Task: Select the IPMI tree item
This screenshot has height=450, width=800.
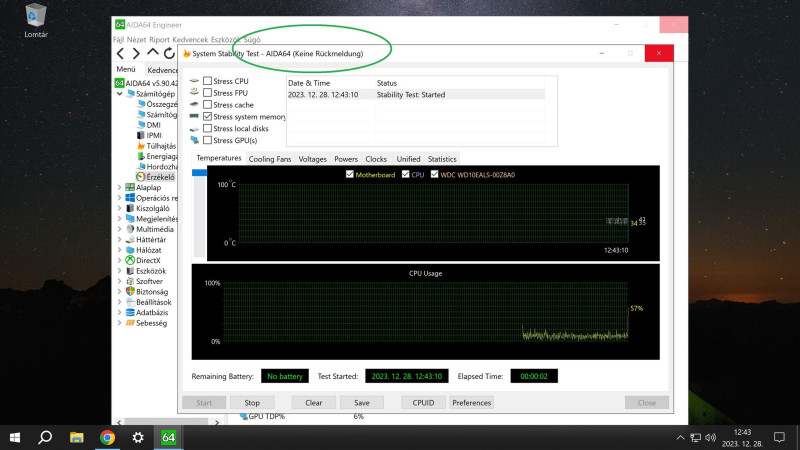Action: pos(149,135)
